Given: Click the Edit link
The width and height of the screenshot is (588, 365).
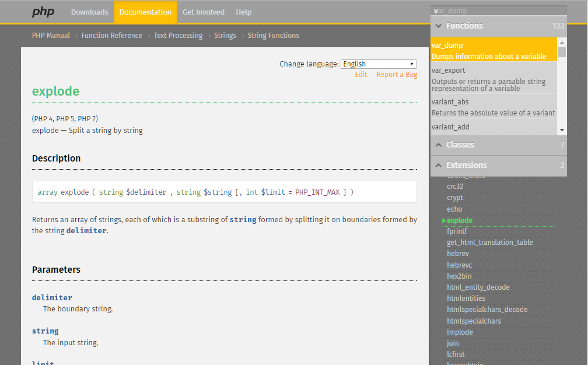Looking at the screenshot, I should 361,75.
